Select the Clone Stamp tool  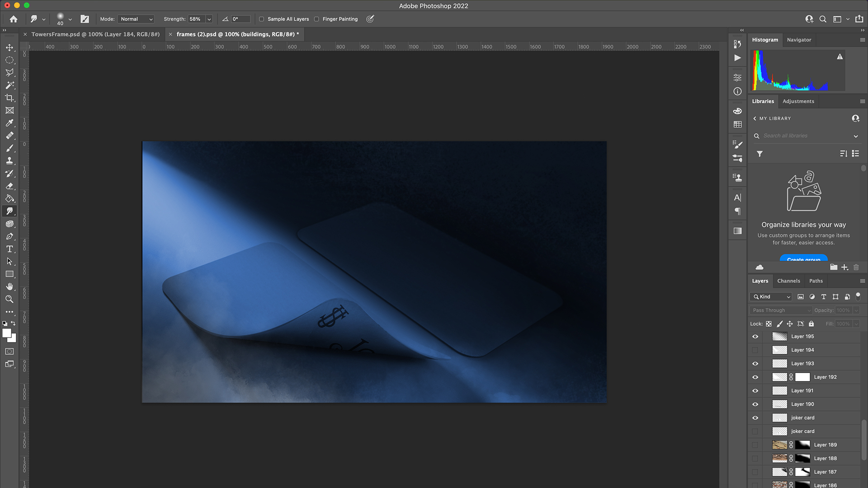pyautogui.click(x=9, y=161)
